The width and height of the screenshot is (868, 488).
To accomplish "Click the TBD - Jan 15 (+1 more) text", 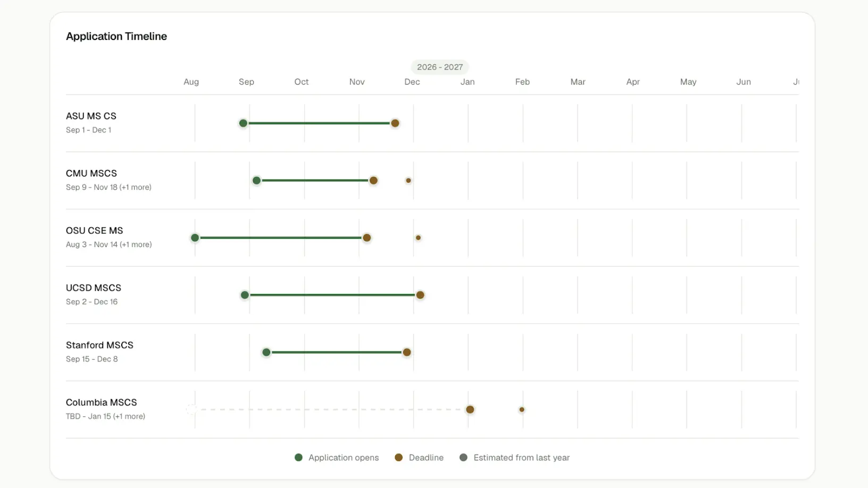I will point(105,416).
